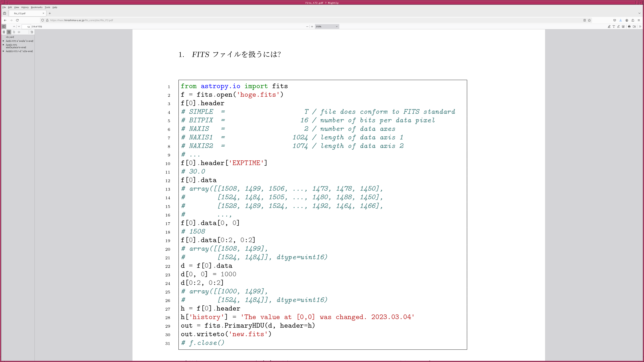
Task: Click the add image tool
Action: coord(623,26)
